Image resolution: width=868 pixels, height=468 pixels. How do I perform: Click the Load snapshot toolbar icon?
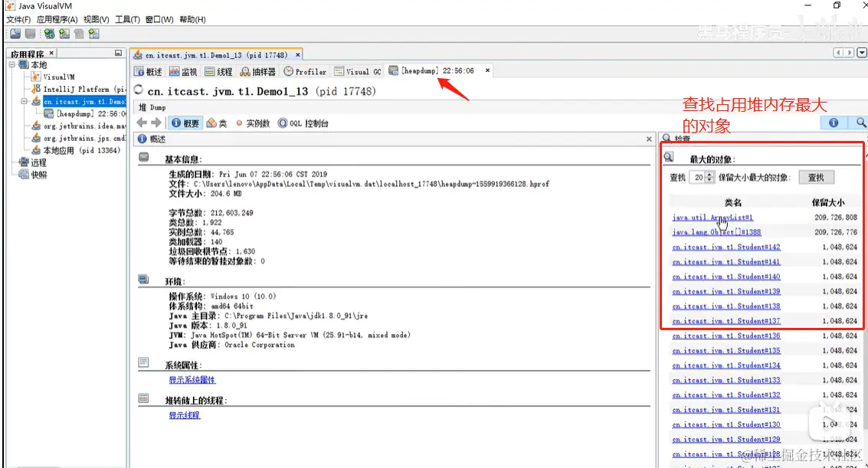click(15, 34)
